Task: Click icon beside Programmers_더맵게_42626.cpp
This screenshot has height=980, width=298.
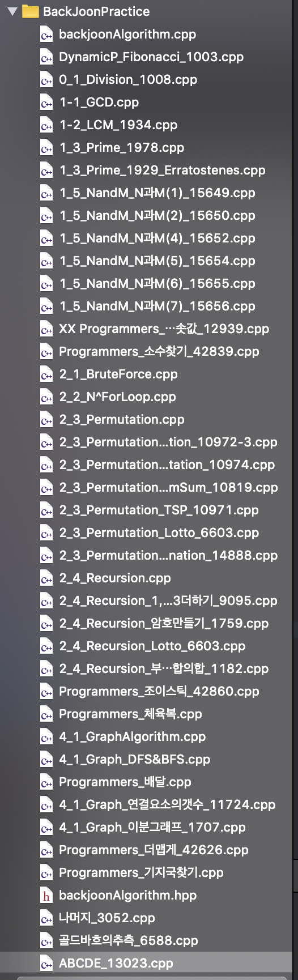Action: (x=46, y=850)
